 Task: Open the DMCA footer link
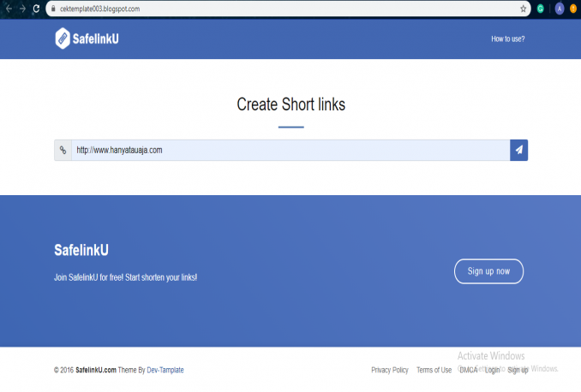click(x=469, y=370)
